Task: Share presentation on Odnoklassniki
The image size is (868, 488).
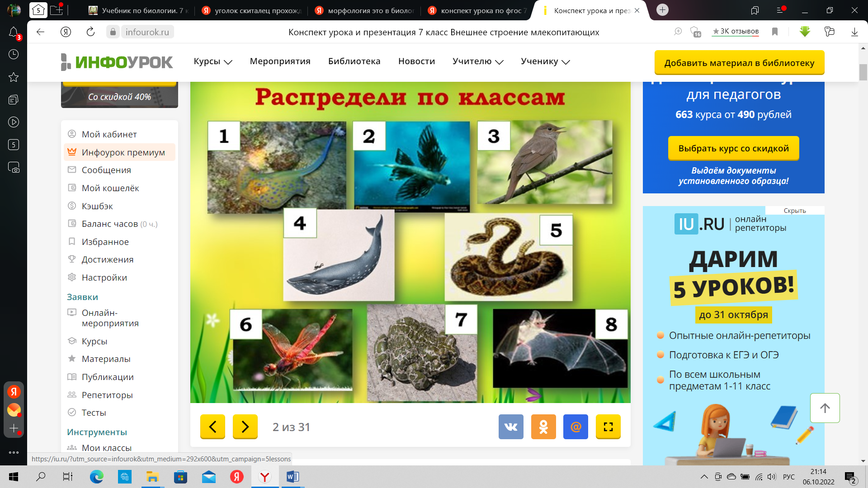Action: pos(543,427)
